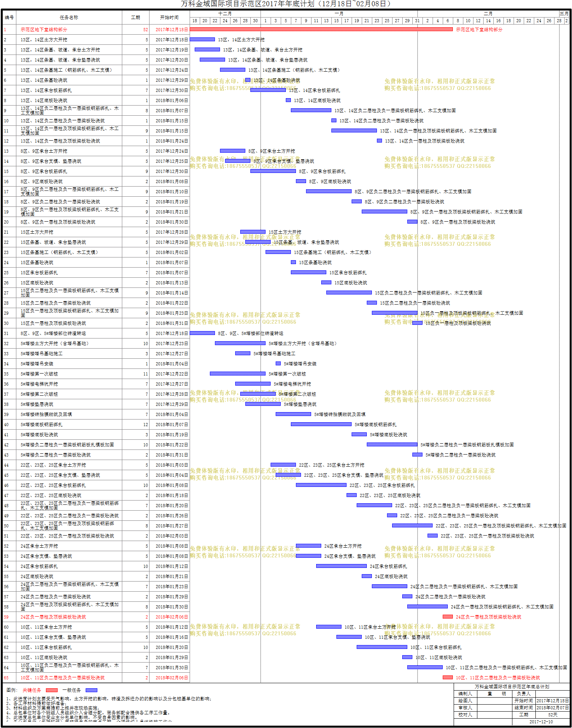Click day 15 in the January date header
572x728 pixels.
pos(336,21)
